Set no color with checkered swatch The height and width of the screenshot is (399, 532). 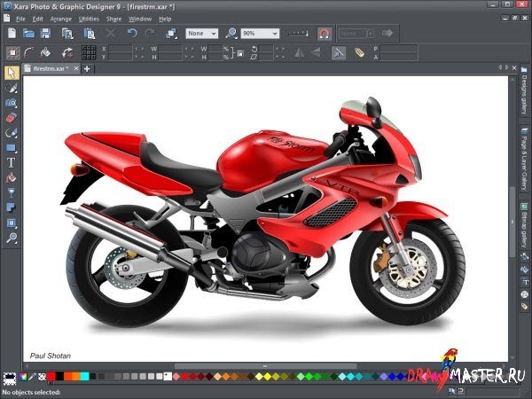(42, 377)
